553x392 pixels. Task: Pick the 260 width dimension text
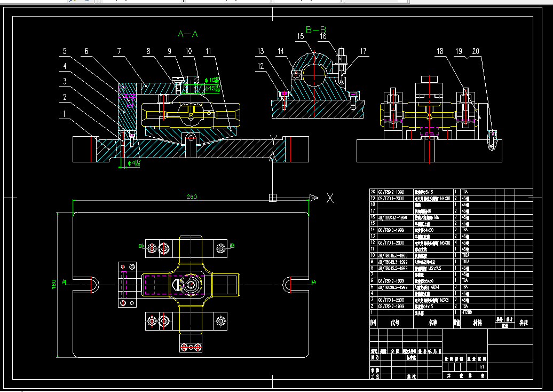click(192, 197)
